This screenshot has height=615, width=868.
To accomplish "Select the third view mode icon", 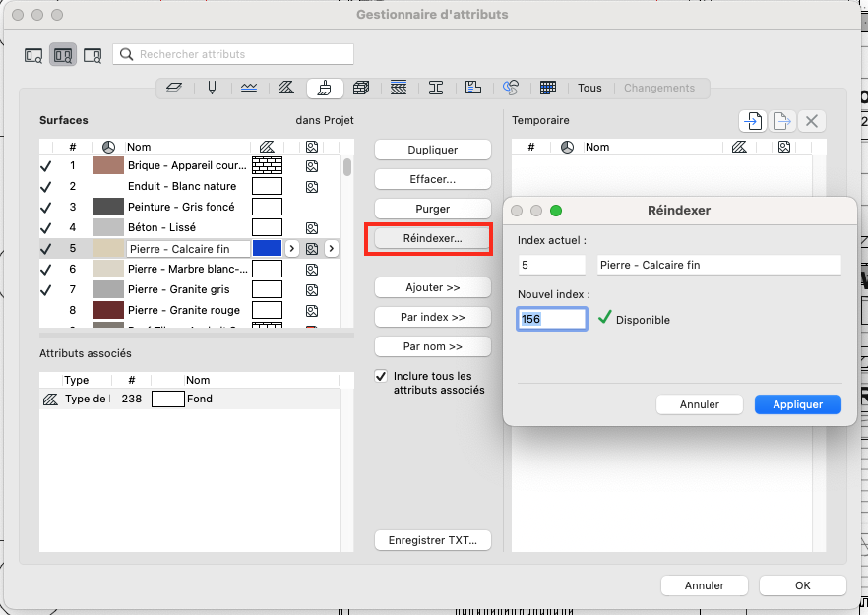I will pos(93,55).
